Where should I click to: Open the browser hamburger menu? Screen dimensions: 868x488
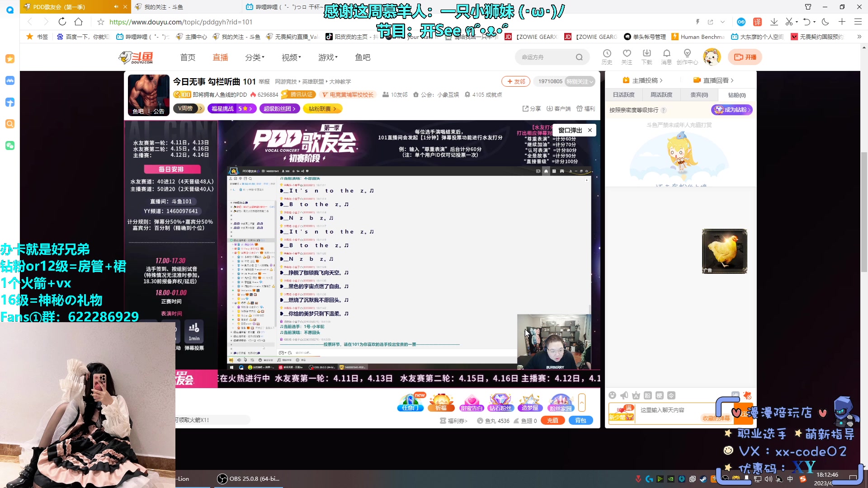pyautogui.click(x=858, y=22)
